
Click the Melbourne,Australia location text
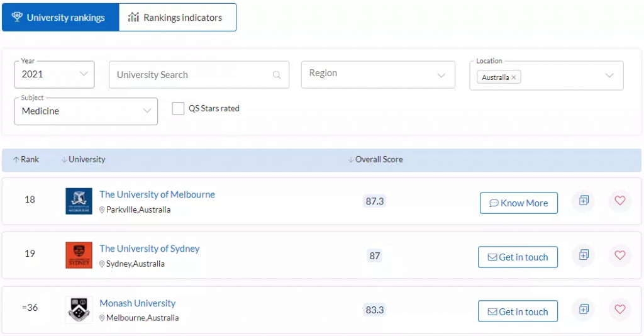143,318
